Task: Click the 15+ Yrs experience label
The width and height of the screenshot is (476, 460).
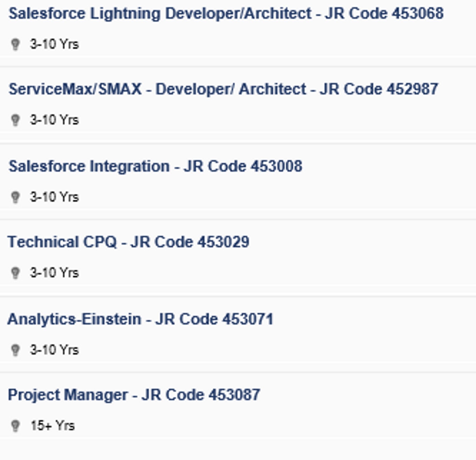Action: click(53, 426)
